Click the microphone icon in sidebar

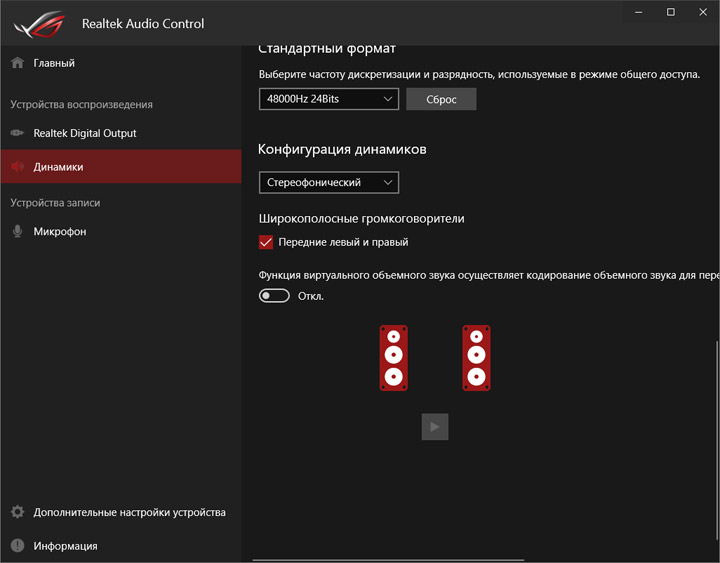[17, 231]
